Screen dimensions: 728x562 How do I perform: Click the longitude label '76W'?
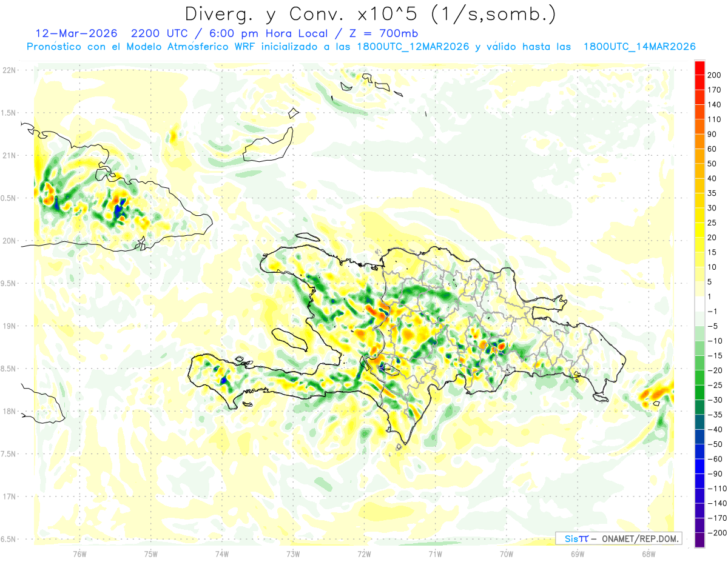click(x=79, y=554)
